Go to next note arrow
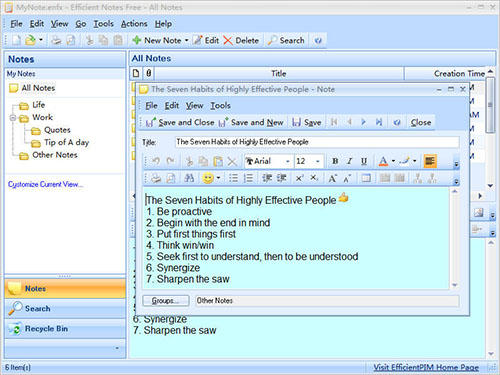 tap(363, 122)
